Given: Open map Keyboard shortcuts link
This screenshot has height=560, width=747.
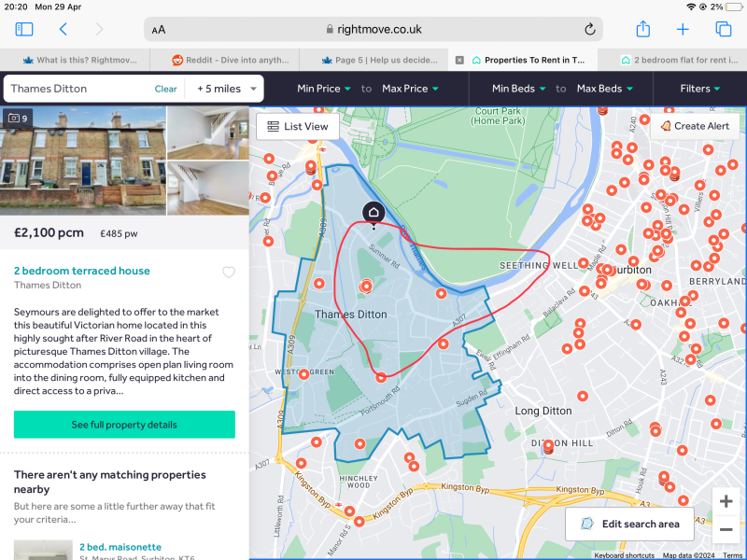Looking at the screenshot, I should pyautogui.click(x=624, y=555).
